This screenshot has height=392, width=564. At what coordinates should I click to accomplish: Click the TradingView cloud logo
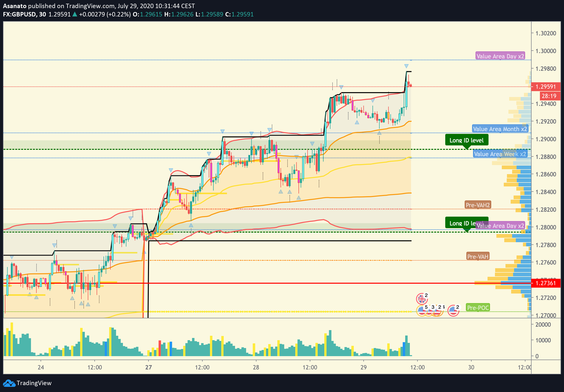point(9,383)
